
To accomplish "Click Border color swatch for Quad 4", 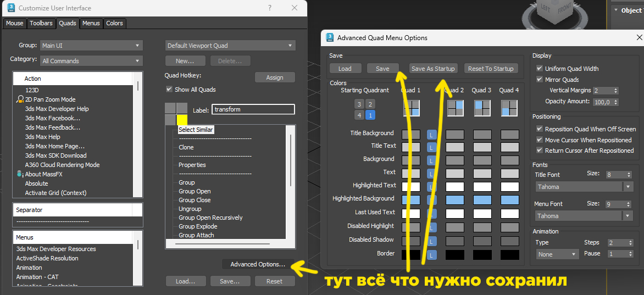I will click(510, 255).
